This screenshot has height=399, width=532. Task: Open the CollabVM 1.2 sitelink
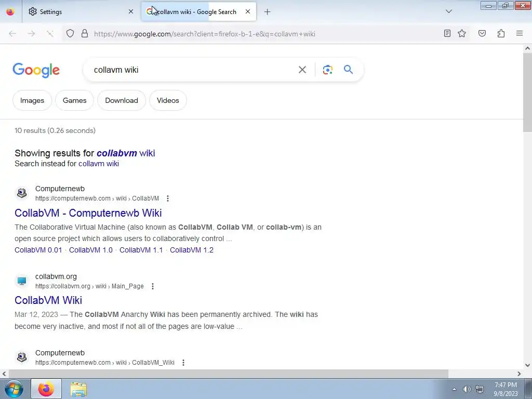pos(192,250)
